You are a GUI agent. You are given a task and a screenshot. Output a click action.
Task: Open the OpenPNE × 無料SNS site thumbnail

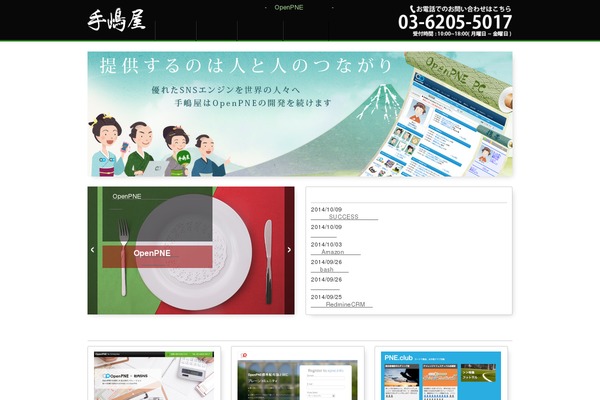tap(154, 375)
